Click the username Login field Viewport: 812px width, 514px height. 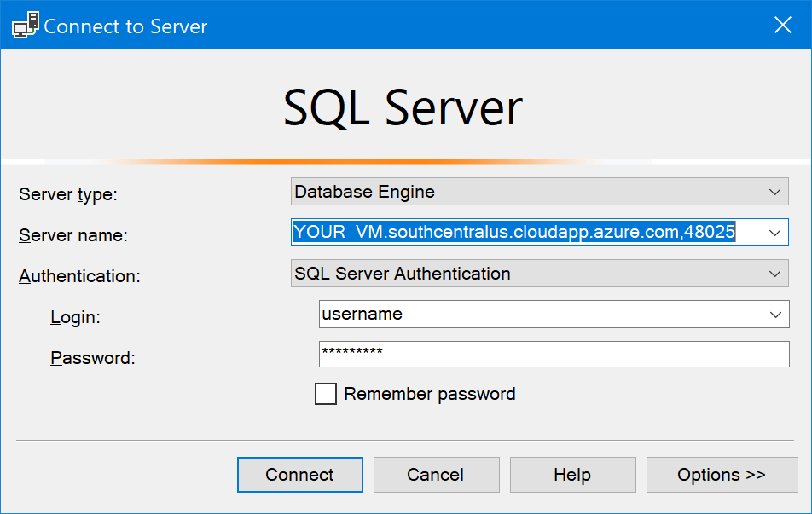[512, 315]
